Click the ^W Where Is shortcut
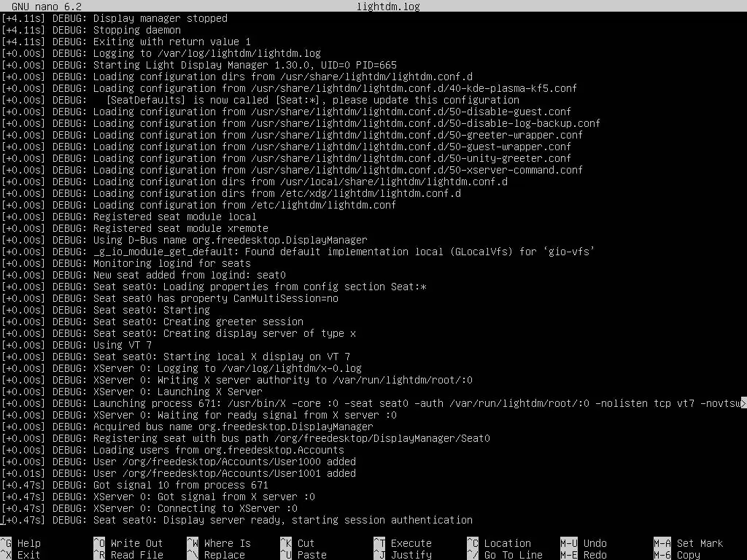 219,543
